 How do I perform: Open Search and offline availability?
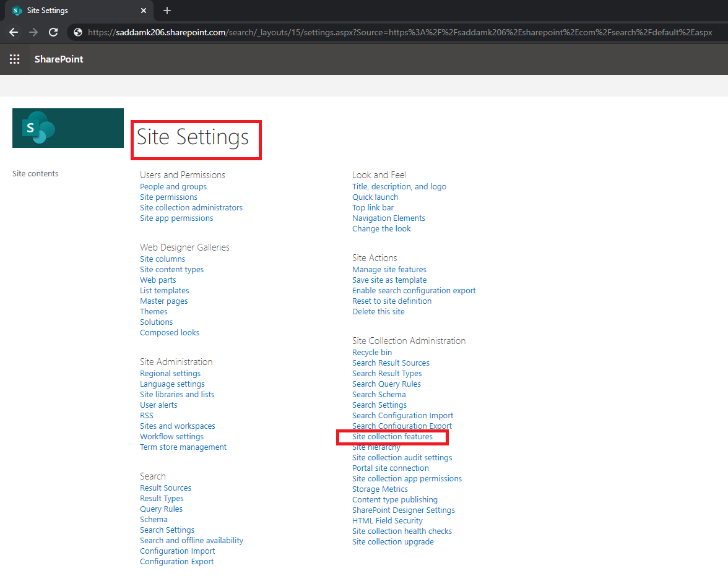pyautogui.click(x=192, y=541)
